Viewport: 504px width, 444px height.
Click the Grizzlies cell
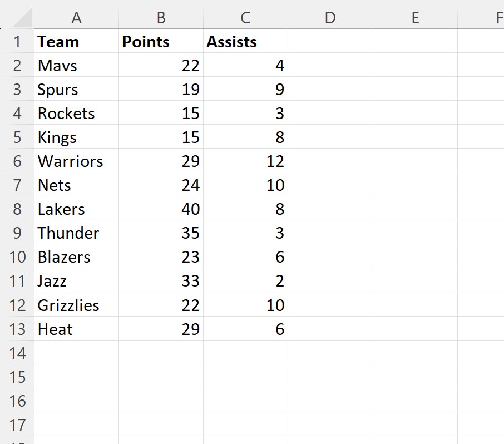pos(76,305)
